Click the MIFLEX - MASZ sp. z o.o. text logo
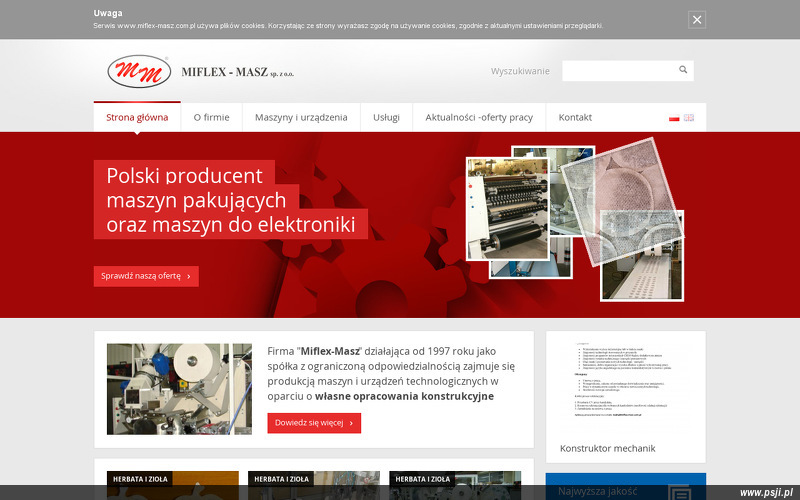 pos(237,72)
